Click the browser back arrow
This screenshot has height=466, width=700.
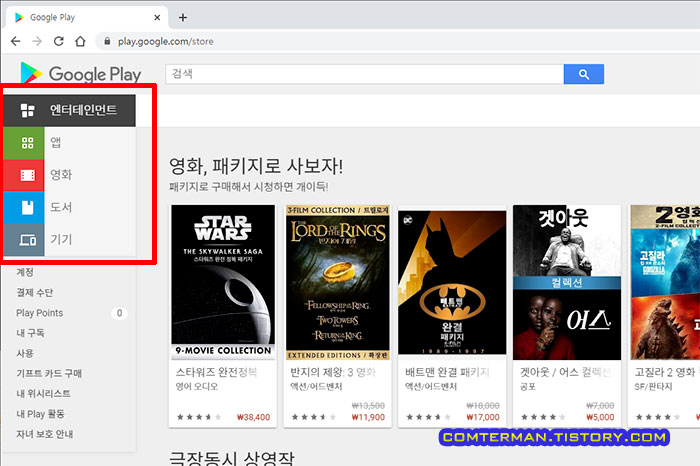[x=16, y=42]
